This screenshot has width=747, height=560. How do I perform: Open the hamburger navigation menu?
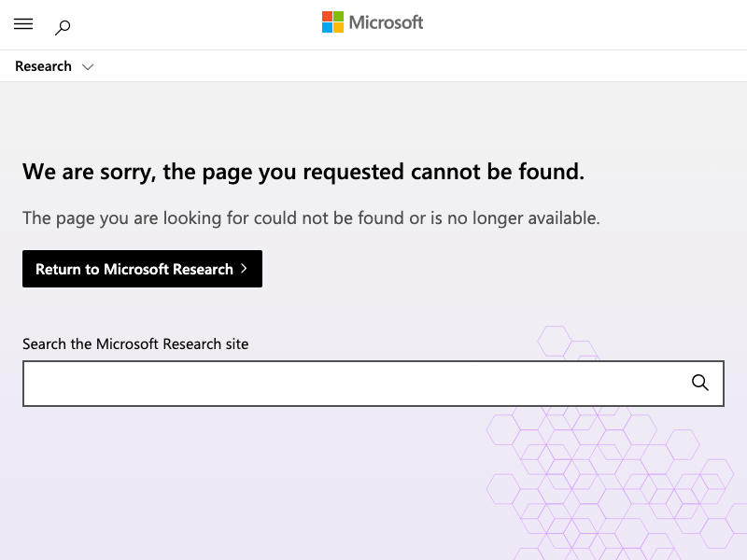(23, 25)
